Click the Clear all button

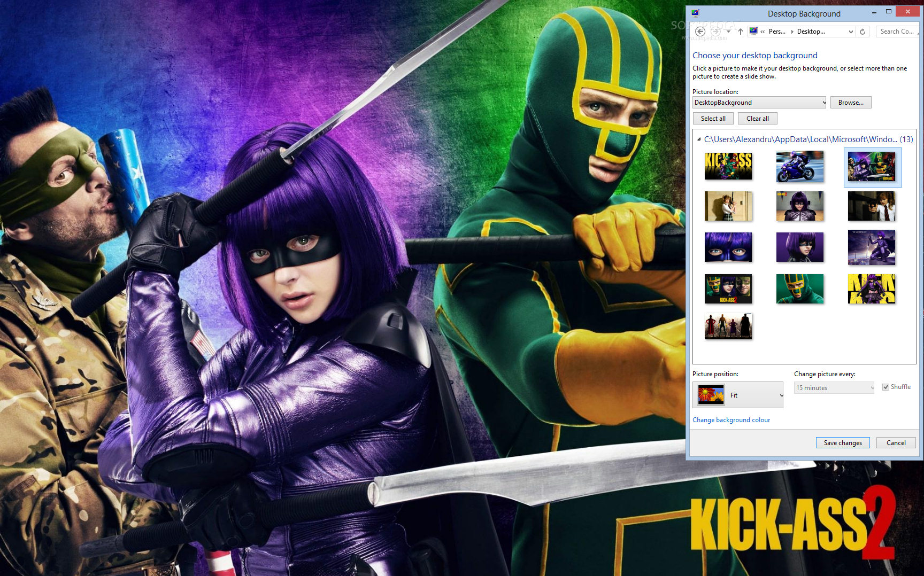click(758, 119)
